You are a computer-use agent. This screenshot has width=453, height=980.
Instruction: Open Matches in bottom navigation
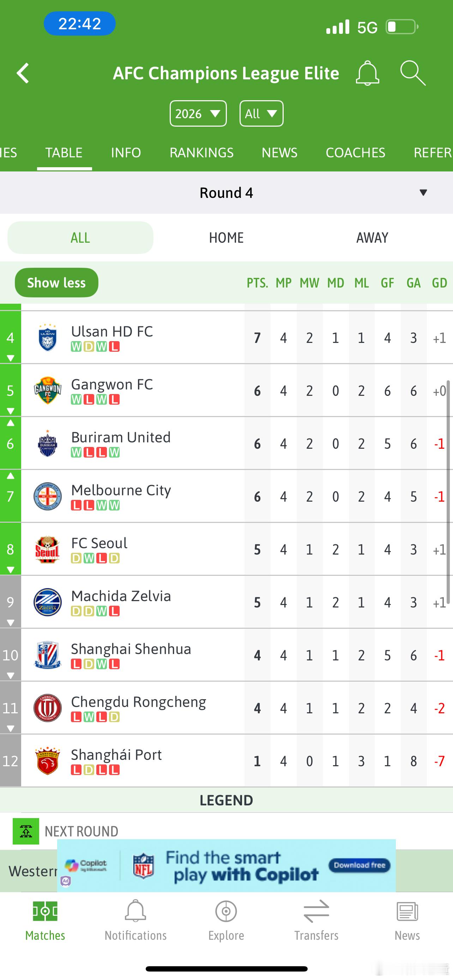[45, 920]
